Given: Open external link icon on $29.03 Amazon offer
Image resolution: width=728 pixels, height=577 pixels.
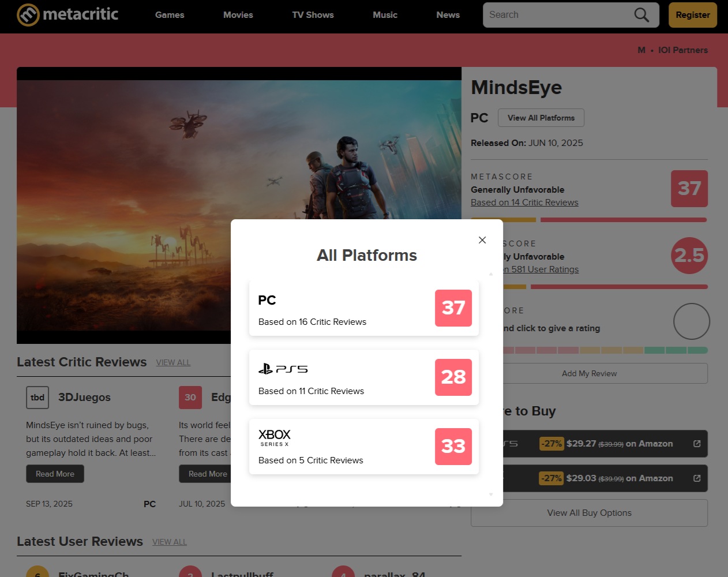Looking at the screenshot, I should click(696, 478).
